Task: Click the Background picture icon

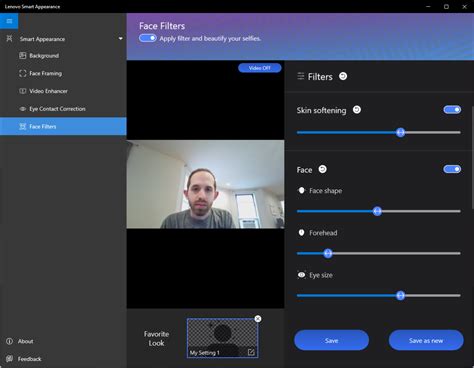Action: click(23, 56)
